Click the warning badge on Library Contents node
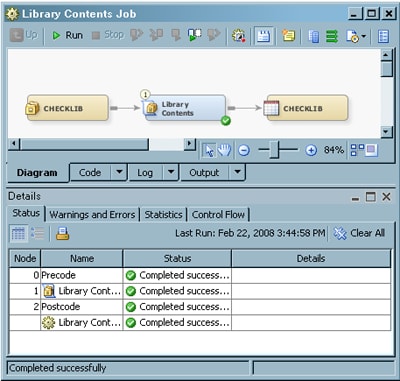400x381 pixels. click(x=145, y=95)
